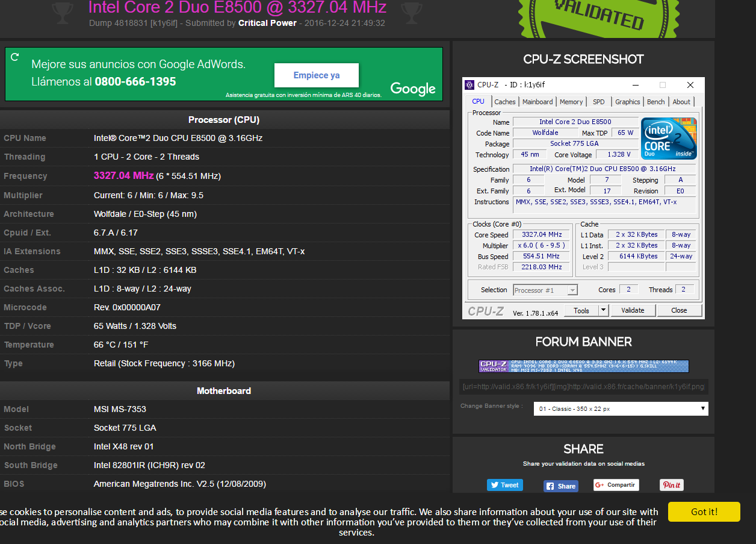Pin the validation with Pin it button
This screenshot has width=756, height=544.
click(x=671, y=485)
